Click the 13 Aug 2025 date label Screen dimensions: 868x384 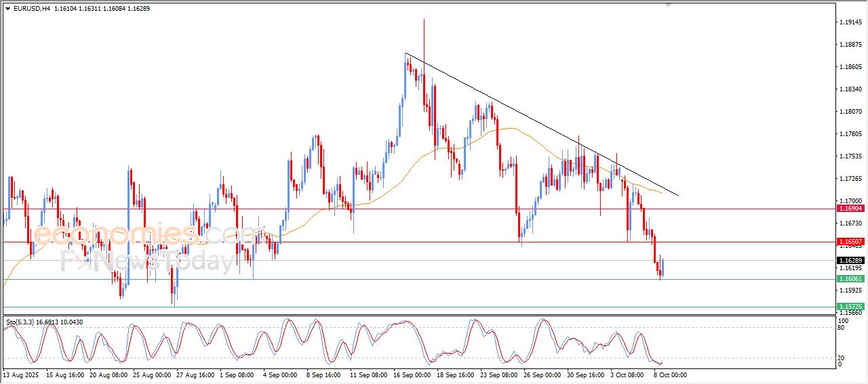tap(20, 375)
